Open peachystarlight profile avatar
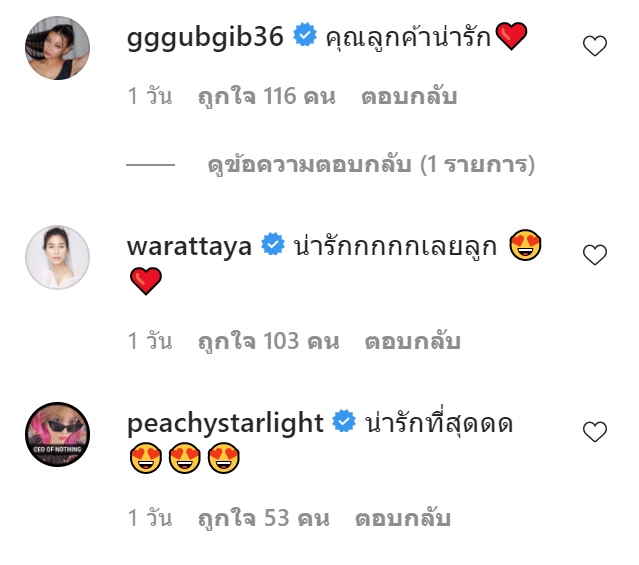The height and width of the screenshot is (565, 639). [57, 434]
